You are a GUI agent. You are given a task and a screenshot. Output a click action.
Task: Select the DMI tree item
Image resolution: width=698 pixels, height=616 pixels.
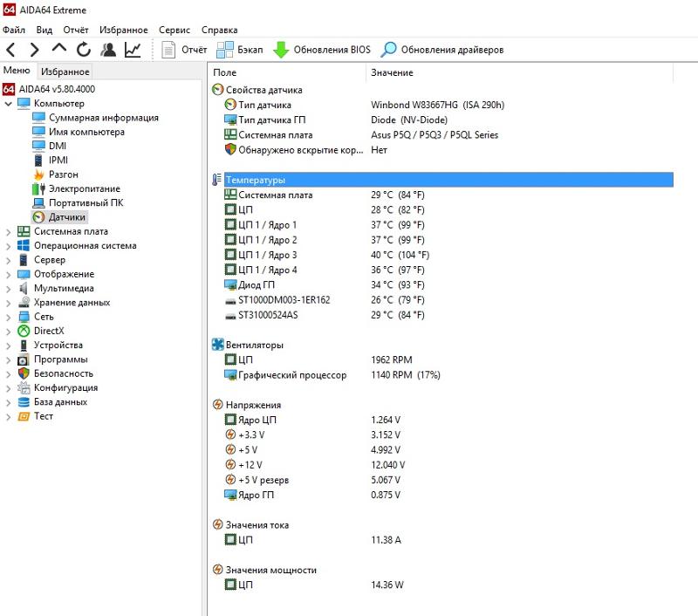(50, 146)
